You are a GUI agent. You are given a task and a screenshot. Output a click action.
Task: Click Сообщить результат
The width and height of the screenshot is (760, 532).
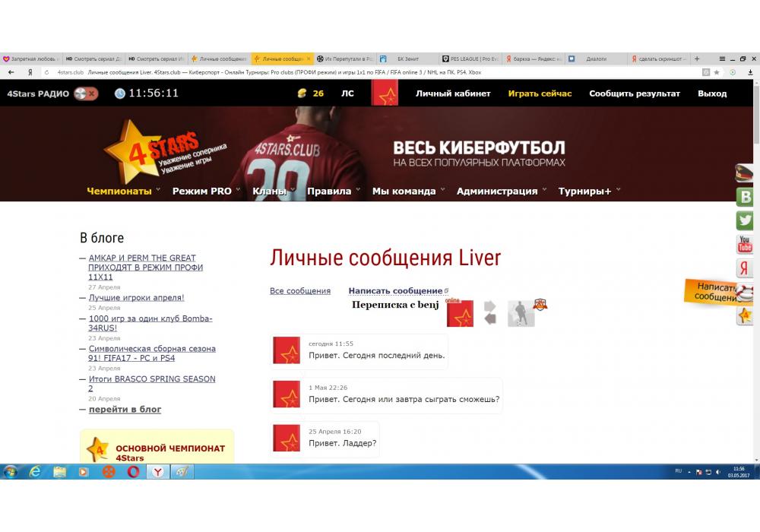point(635,93)
